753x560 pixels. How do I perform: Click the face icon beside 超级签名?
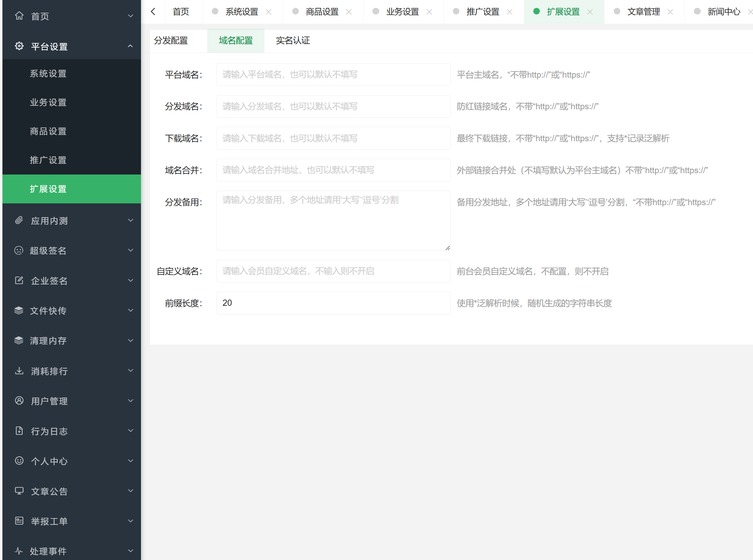coord(19,250)
